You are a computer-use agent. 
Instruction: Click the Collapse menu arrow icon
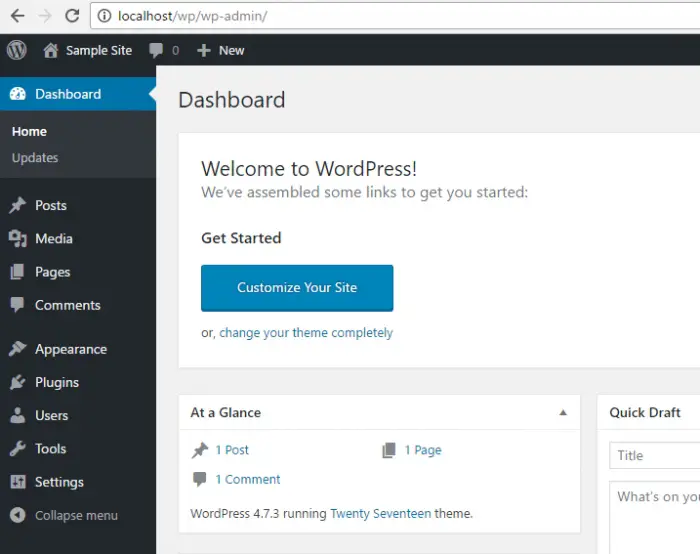(x=18, y=515)
